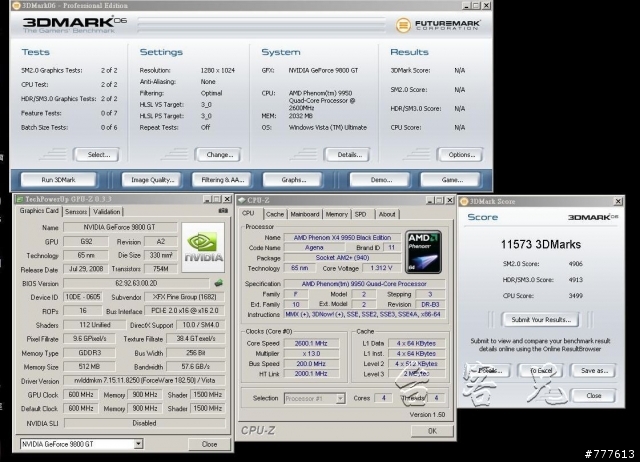The width and height of the screenshot is (640, 462).
Task: Open Filtering & AA options
Action: point(222,180)
